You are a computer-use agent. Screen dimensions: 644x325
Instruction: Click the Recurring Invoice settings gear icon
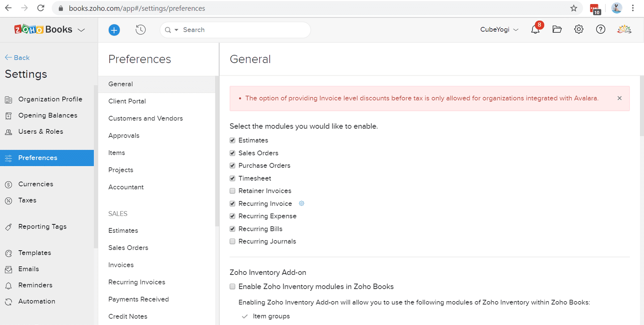click(x=302, y=203)
